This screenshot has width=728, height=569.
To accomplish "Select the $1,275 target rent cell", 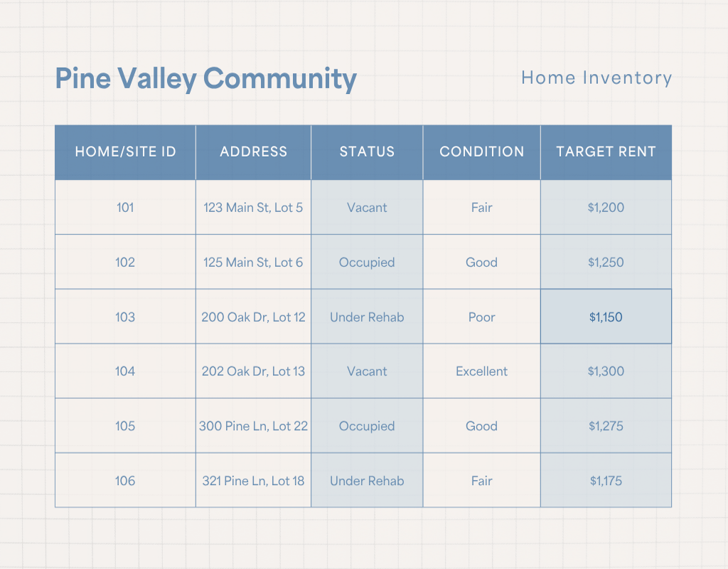I will tap(606, 426).
